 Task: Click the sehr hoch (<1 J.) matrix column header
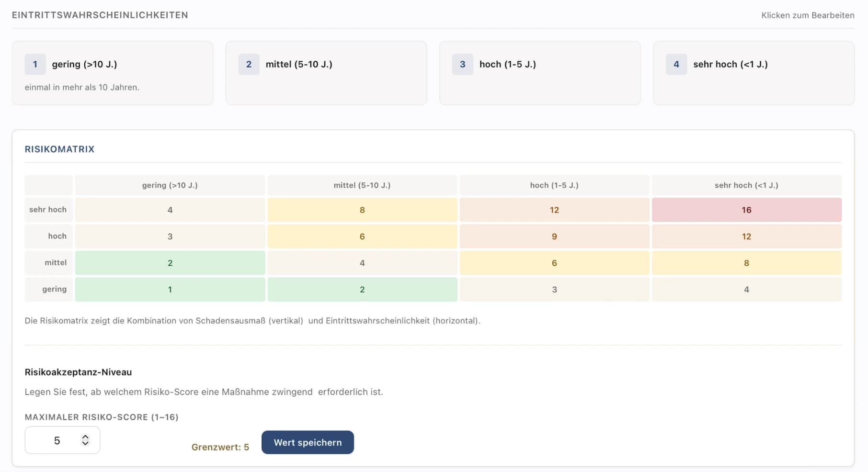[x=746, y=185]
